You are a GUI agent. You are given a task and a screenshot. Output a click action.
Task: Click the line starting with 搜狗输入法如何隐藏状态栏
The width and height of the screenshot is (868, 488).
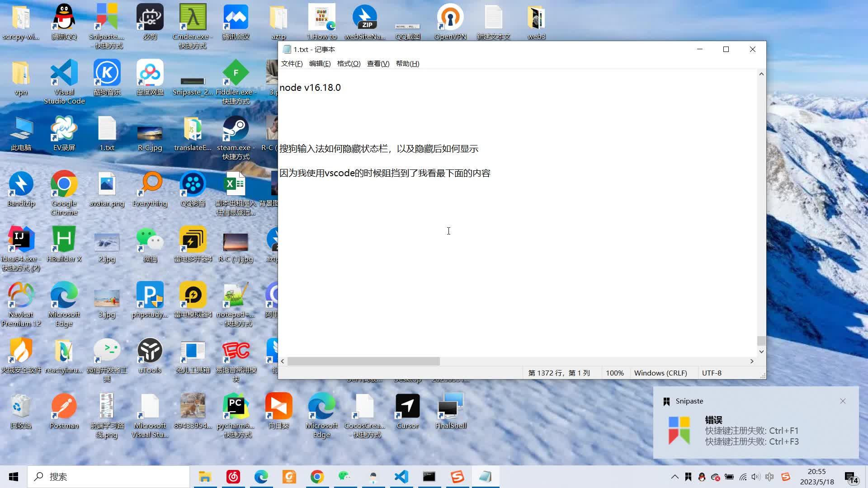[379, 149]
